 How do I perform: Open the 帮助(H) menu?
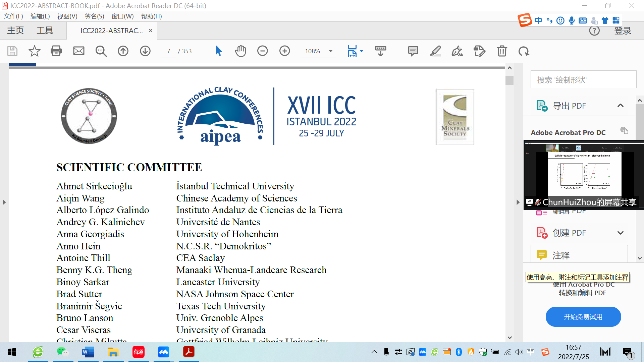(151, 16)
